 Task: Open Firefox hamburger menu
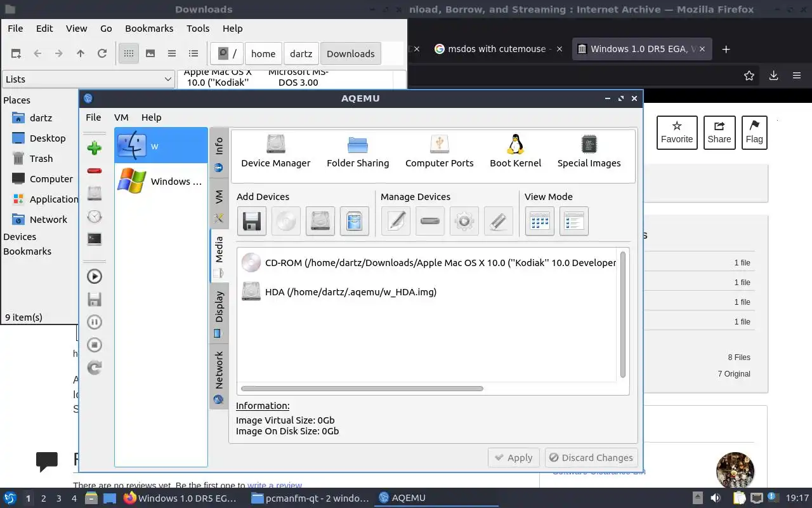[797, 76]
